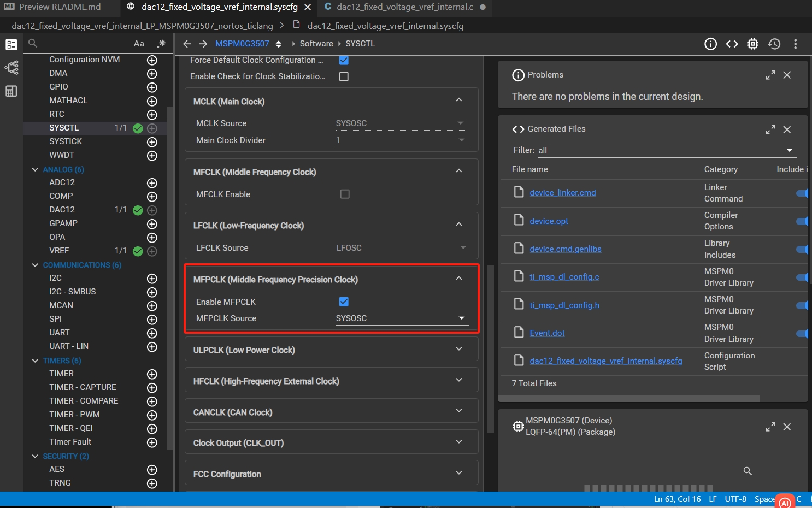Show generated files code icon in toolbar
The image size is (812, 508).
pos(732,44)
